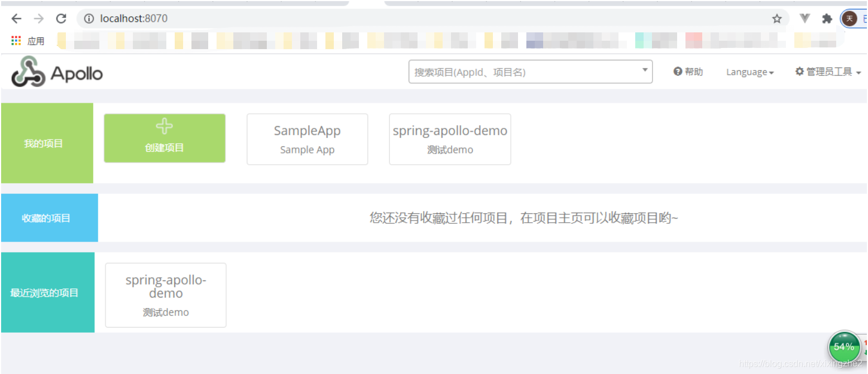Open 管理员工具 via the gear icon
Screen dimensions: 868x374
(x=800, y=71)
